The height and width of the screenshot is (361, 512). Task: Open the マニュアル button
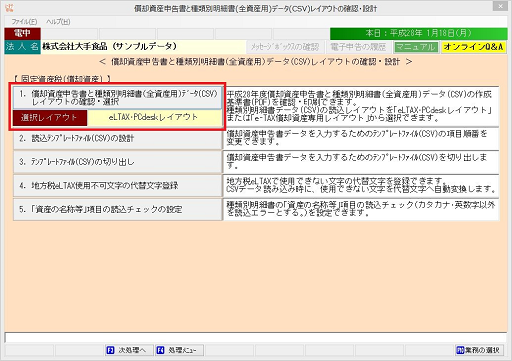[x=416, y=47]
